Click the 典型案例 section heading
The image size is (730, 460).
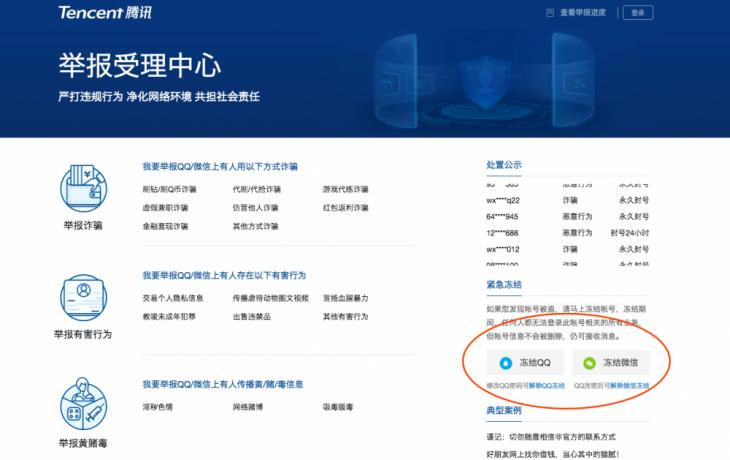tap(504, 411)
